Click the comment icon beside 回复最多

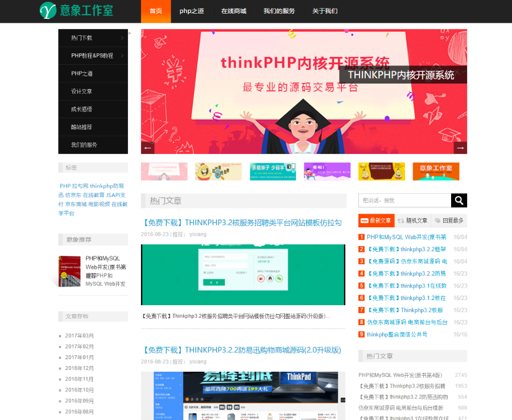click(437, 221)
